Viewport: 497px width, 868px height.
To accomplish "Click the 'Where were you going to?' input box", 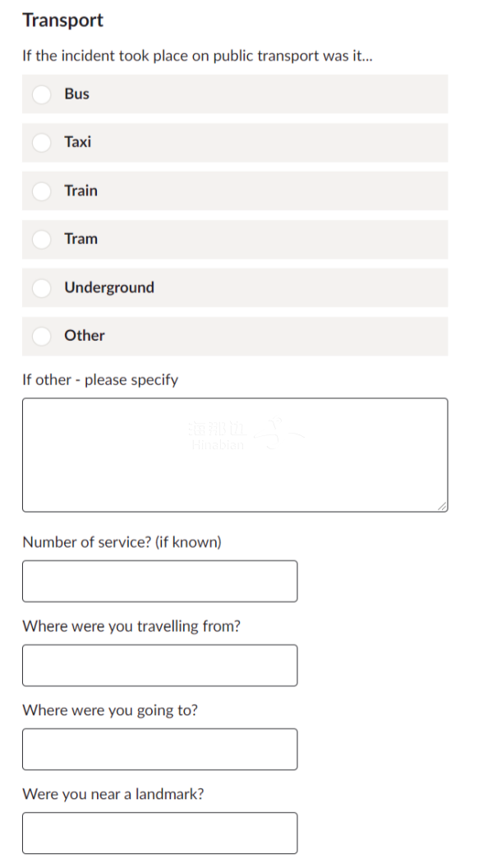I will 159,749.
